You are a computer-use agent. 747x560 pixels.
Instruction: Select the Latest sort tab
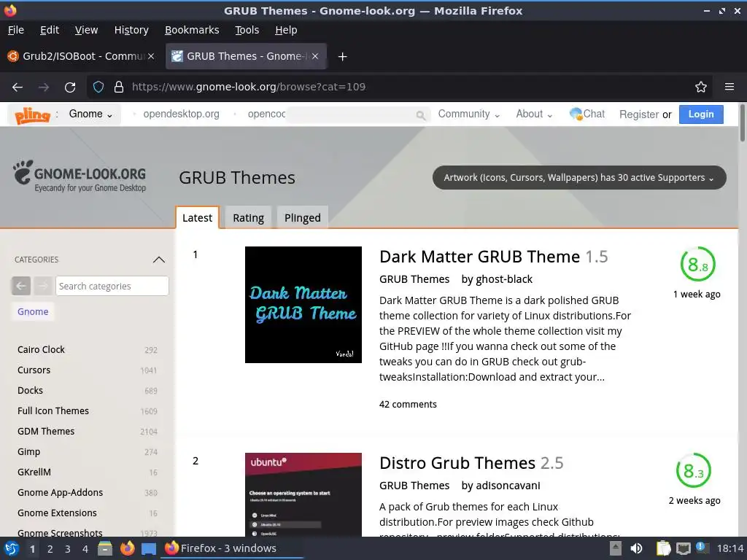pyautogui.click(x=197, y=217)
